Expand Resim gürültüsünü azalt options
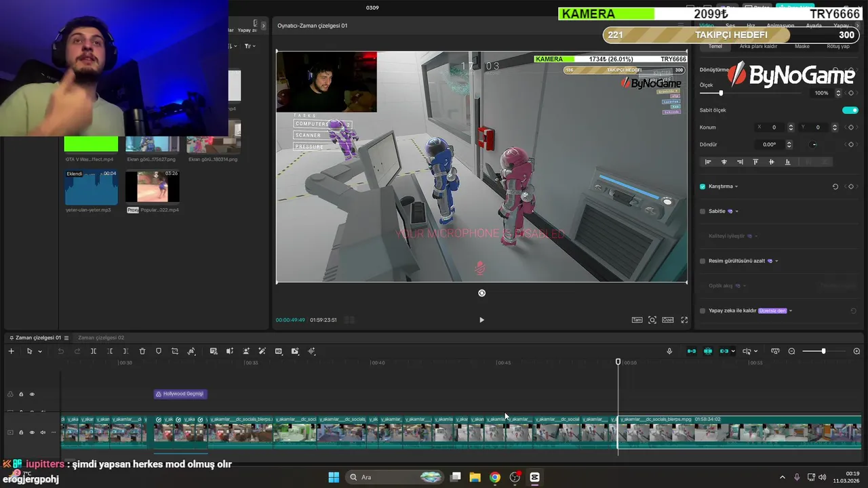This screenshot has width=868, height=488. (776, 261)
